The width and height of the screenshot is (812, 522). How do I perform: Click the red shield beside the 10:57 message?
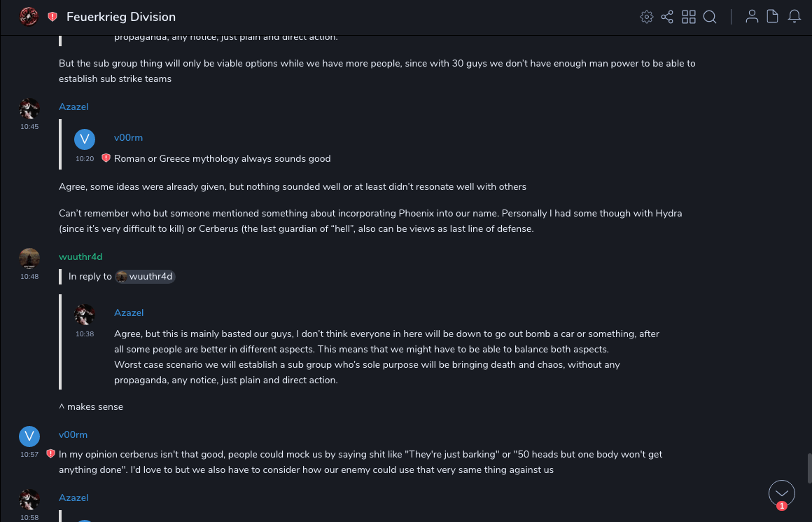click(50, 454)
